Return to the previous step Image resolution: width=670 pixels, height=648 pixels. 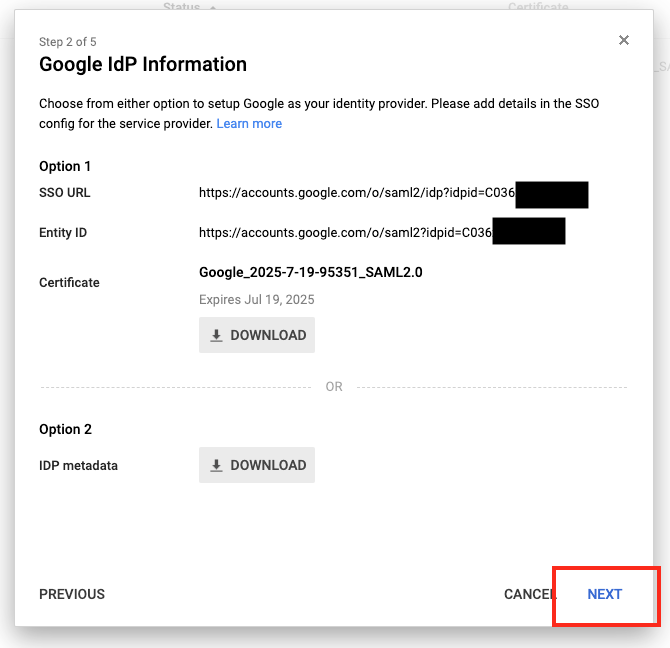coord(72,594)
